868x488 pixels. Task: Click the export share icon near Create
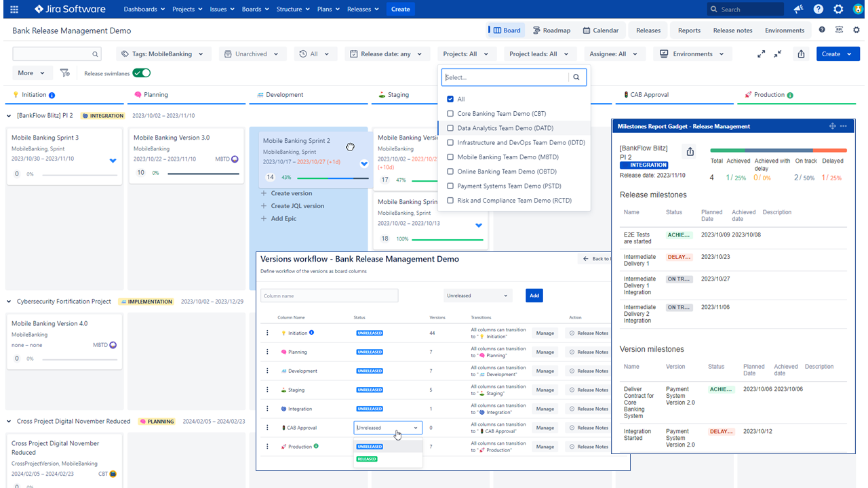[x=802, y=54]
